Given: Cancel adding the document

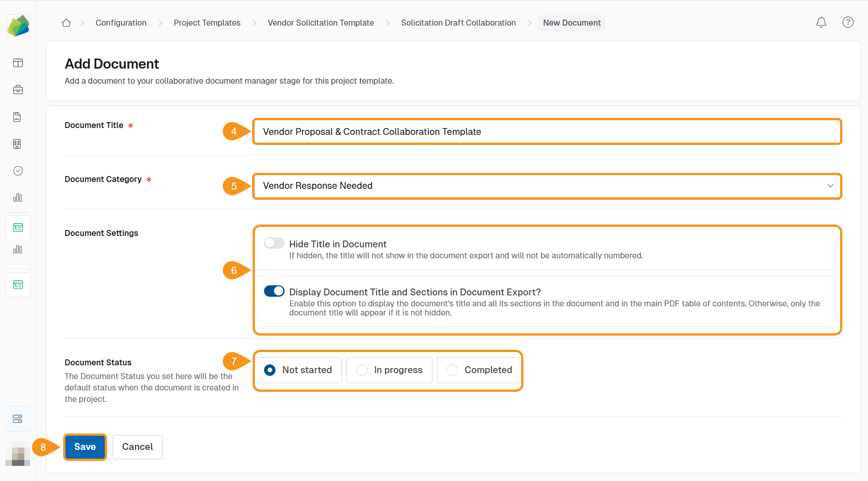Looking at the screenshot, I should pyautogui.click(x=137, y=447).
